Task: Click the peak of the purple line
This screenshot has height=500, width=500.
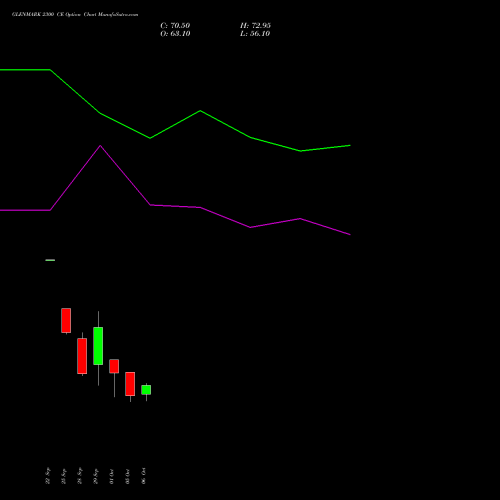Action: pos(100,146)
